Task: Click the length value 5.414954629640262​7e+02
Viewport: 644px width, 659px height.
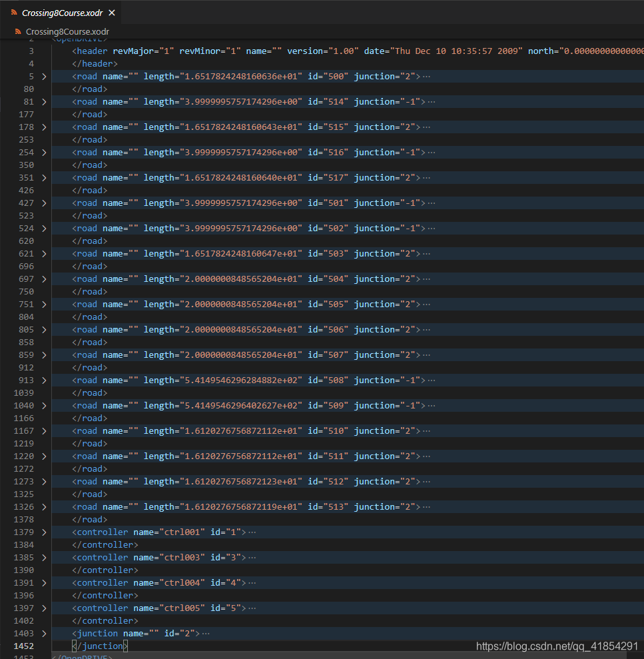Action: (241, 406)
